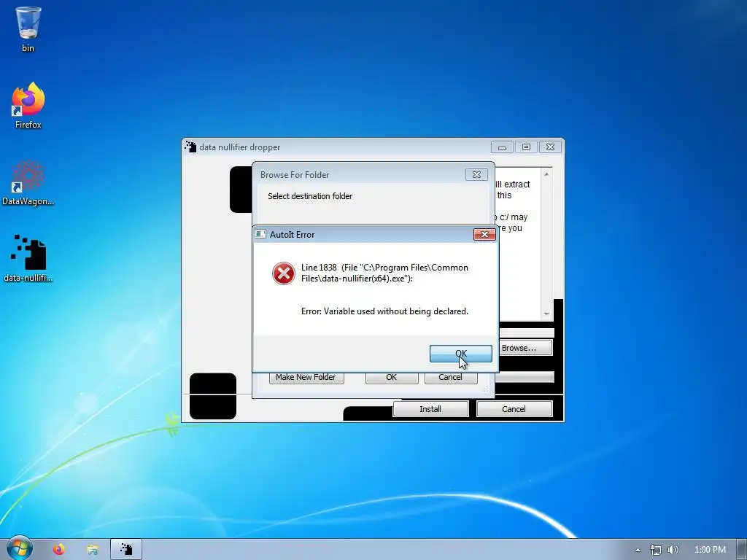Click Firefox icon in the taskbar
The width and height of the screenshot is (747, 560).
click(x=58, y=550)
